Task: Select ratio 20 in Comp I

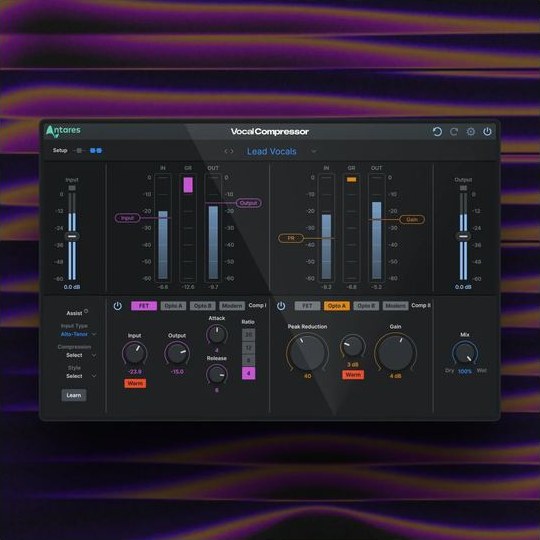Action: tap(249, 334)
